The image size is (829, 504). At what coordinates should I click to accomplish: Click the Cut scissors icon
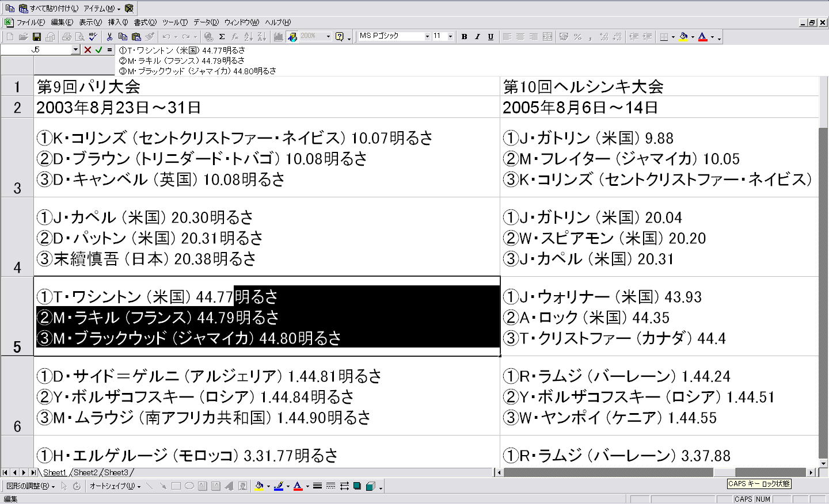[x=109, y=37]
